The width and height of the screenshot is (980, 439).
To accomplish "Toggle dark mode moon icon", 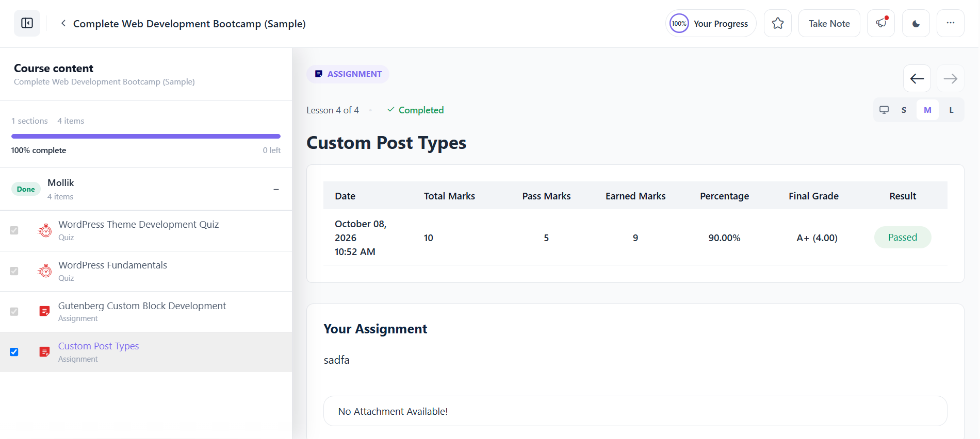I will [916, 23].
